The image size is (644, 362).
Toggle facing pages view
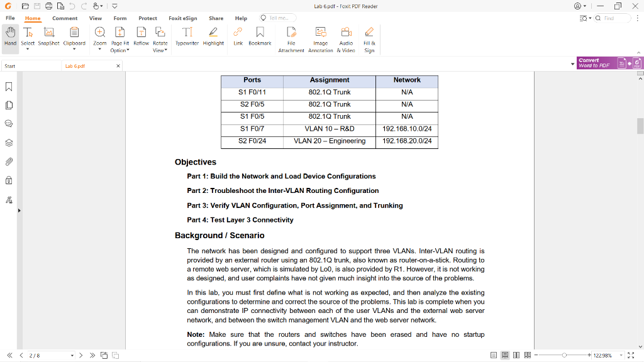pyautogui.click(x=516, y=355)
